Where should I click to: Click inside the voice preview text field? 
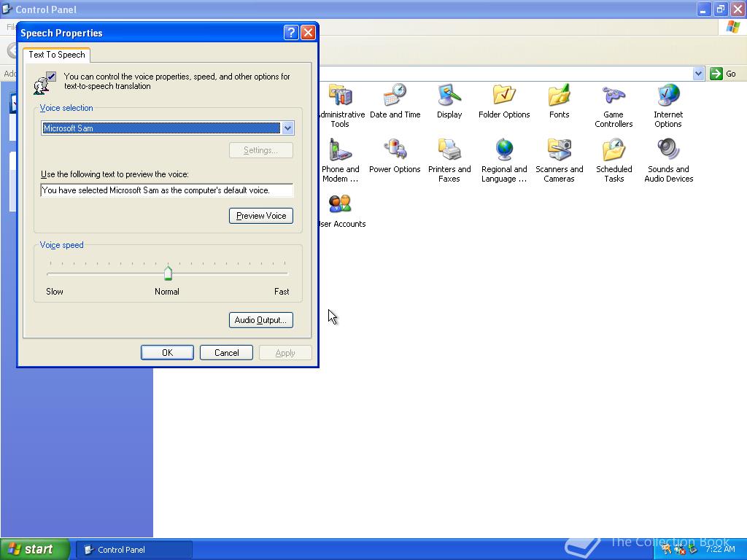(167, 190)
